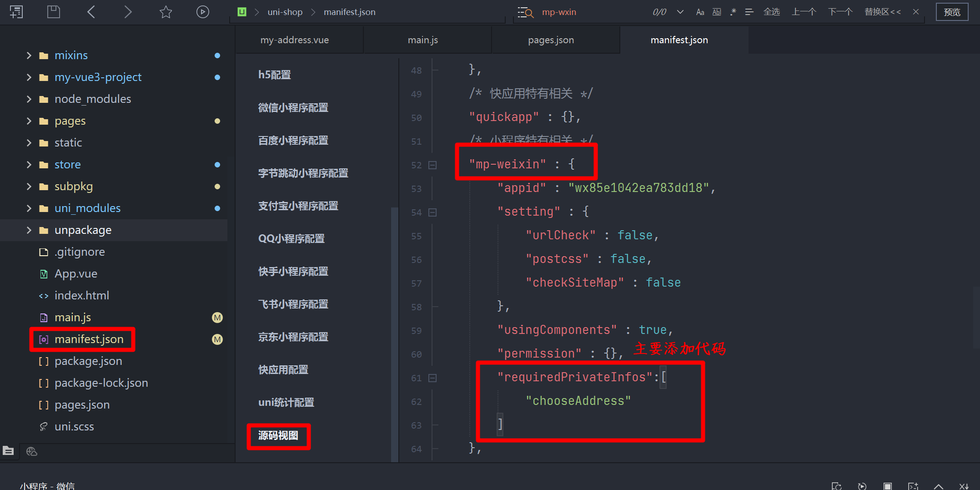Screen dimensions: 980x490
Task: Expand the store folder
Action: click(29, 165)
